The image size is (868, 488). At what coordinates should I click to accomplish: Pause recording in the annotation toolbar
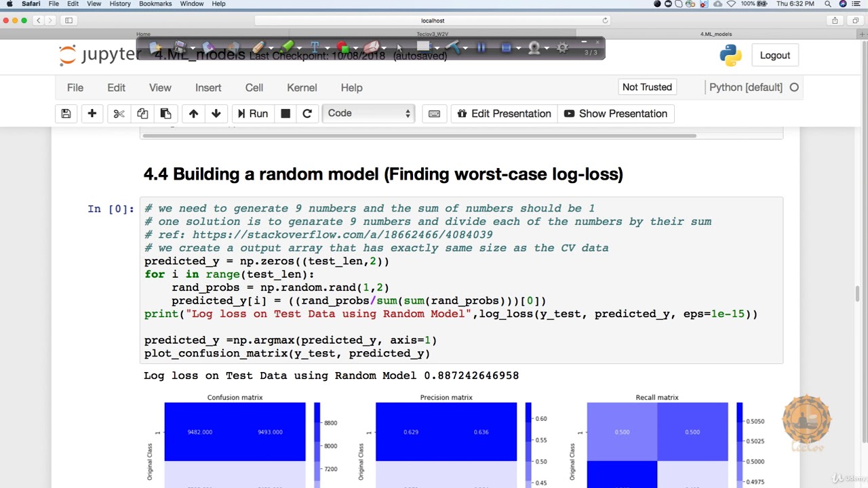coord(481,47)
